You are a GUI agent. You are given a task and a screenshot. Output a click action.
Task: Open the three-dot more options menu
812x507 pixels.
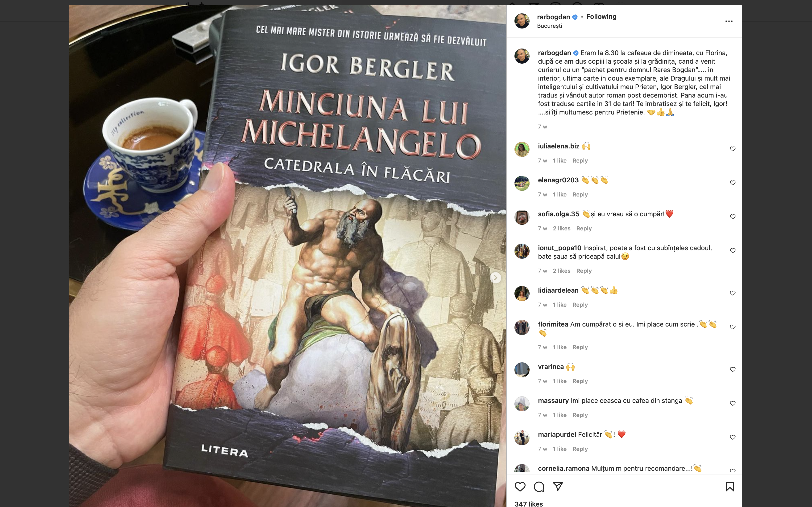[729, 21]
